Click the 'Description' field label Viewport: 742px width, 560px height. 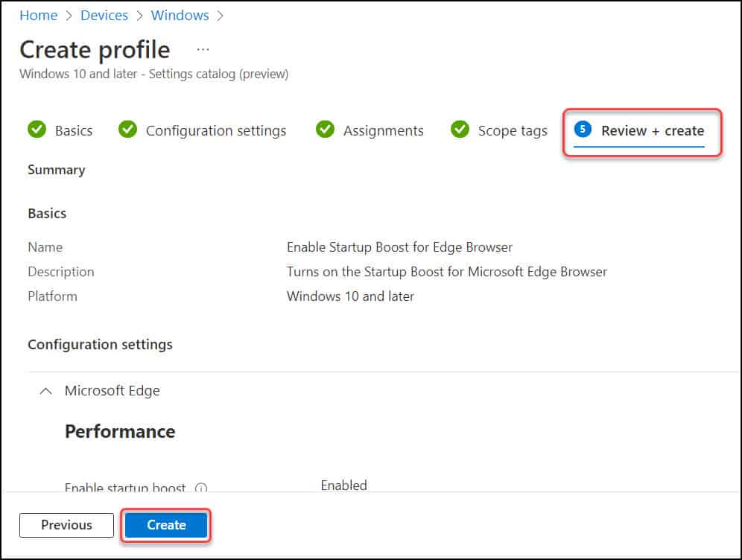tap(61, 272)
